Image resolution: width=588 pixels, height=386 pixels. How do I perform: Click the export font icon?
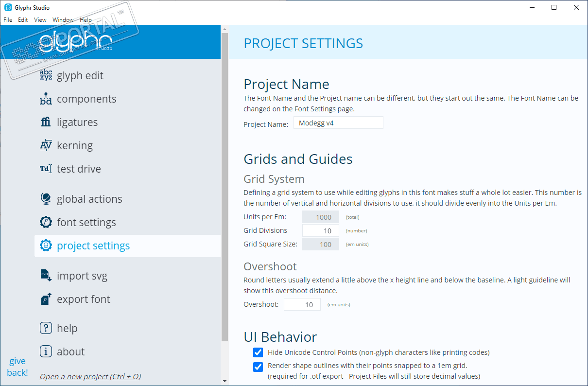tap(46, 299)
